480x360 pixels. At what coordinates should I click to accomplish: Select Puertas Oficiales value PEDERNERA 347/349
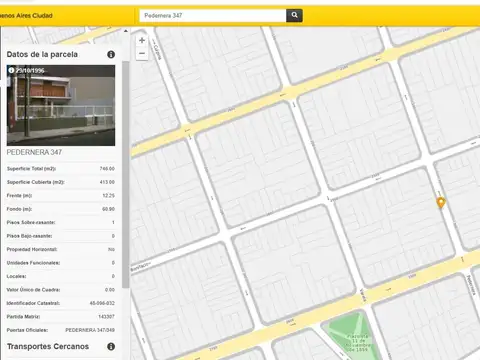(x=90, y=330)
